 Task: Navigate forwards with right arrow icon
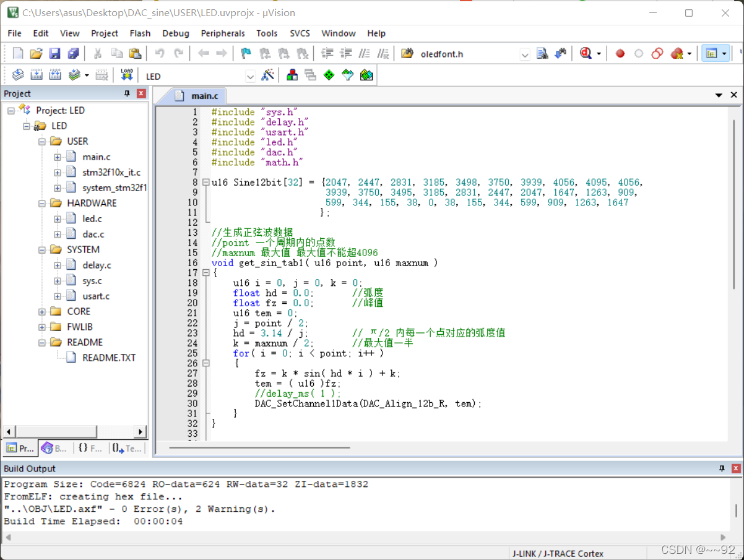point(221,54)
